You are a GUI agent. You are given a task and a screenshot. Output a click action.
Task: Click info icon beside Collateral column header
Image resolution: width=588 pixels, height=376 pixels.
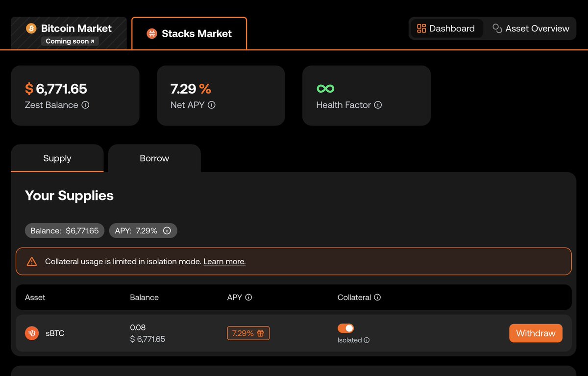(377, 298)
